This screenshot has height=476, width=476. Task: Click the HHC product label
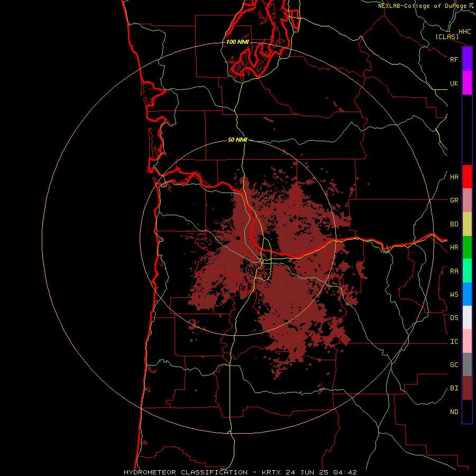pos(464,32)
